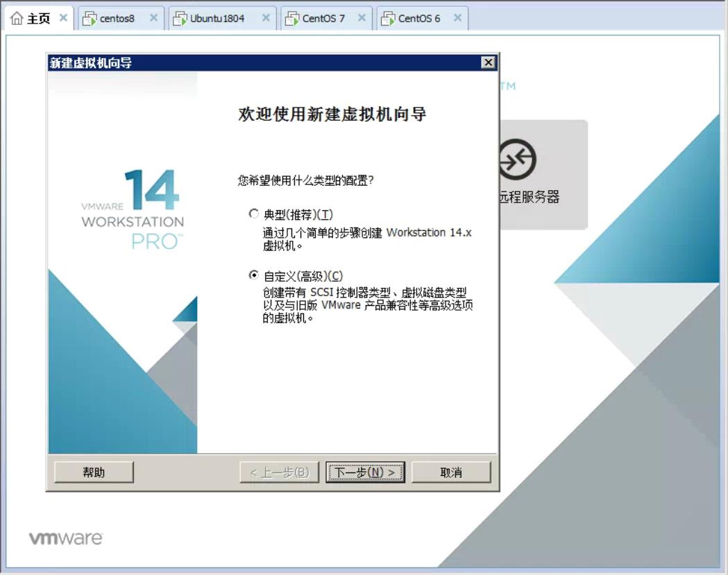Screen dimensions: 728x575
Task: Click the VM icon on Ubuntu1804 tab
Action: coord(180,19)
